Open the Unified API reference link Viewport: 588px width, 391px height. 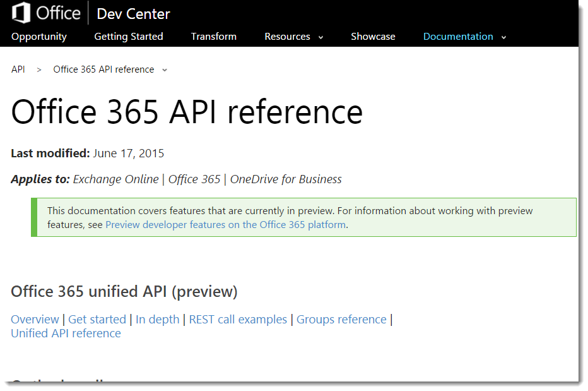(66, 333)
